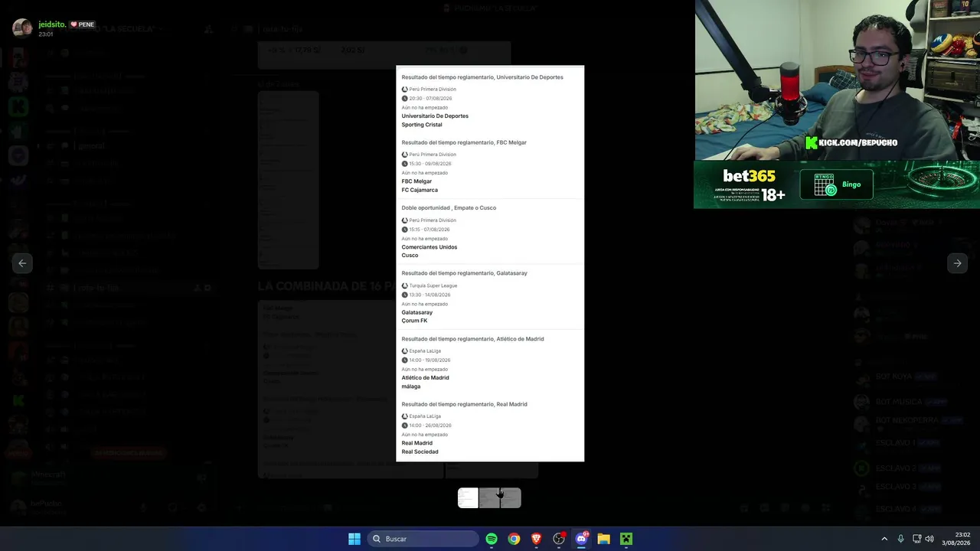
Task: Open File Explorer from the taskbar
Action: click(x=603, y=539)
